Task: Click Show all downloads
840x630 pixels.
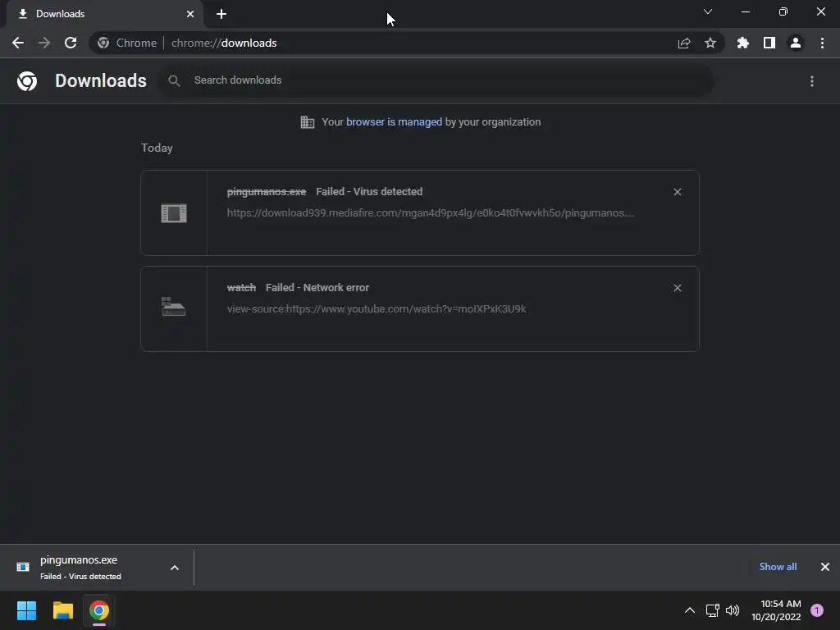Action: [778, 567]
